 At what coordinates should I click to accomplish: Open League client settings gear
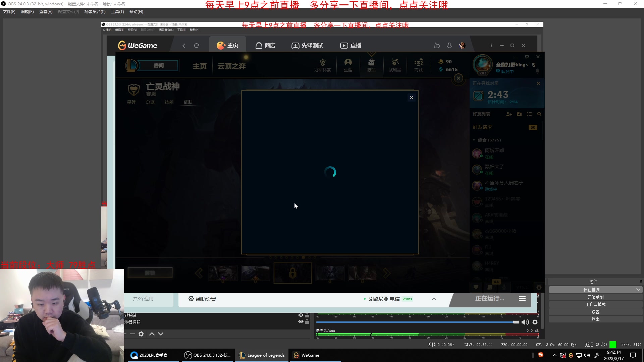point(527,57)
